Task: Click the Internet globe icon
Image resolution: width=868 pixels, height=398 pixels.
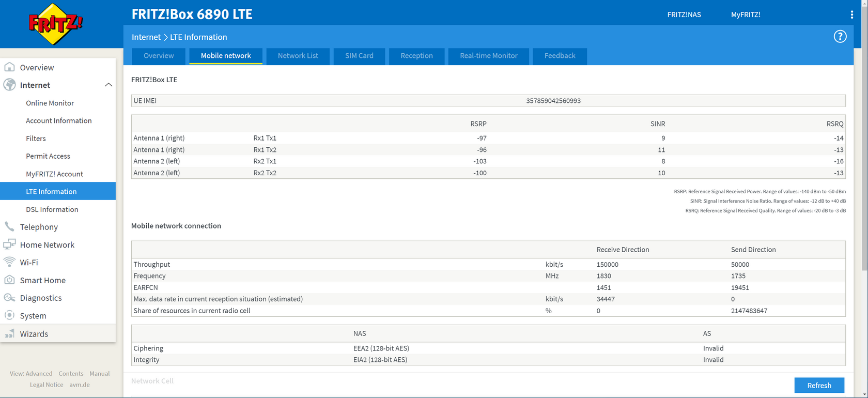Action: [9, 85]
